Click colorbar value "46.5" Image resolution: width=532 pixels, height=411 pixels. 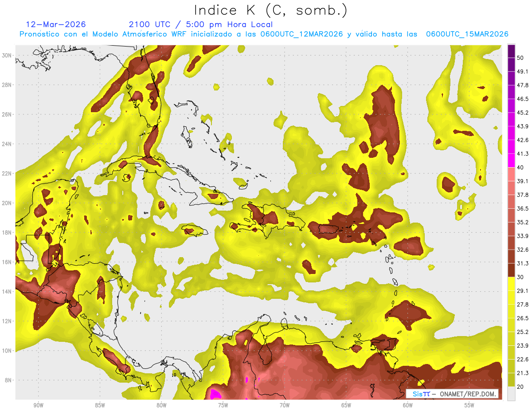(522, 99)
